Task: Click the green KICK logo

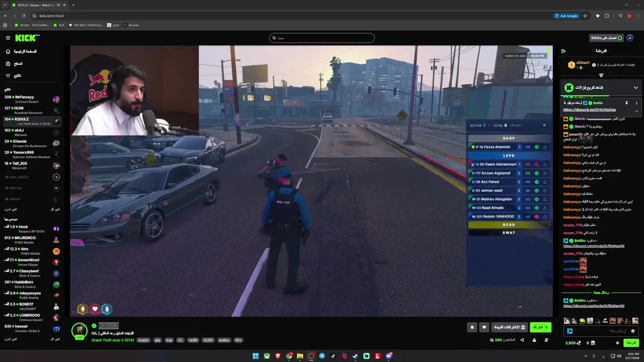Action: (26, 38)
